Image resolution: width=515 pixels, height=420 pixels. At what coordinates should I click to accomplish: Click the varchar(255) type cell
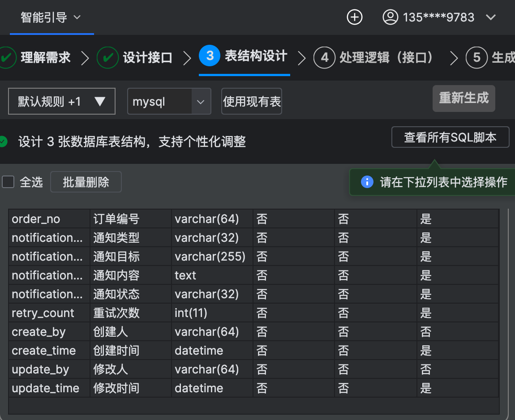click(x=212, y=256)
